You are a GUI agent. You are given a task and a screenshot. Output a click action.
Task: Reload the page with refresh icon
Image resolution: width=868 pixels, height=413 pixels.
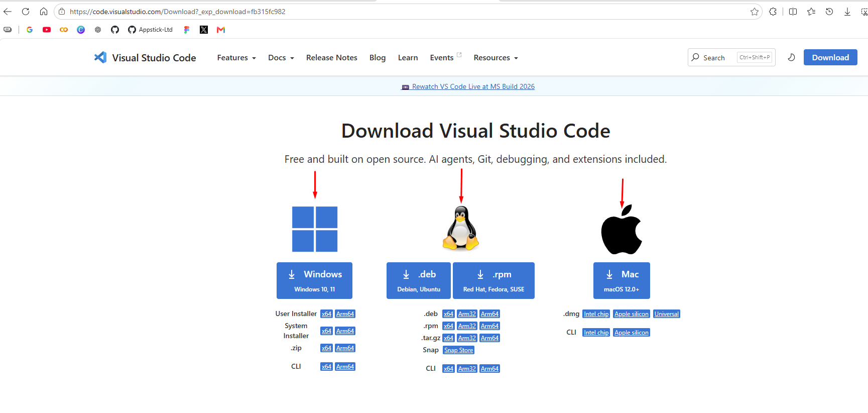point(26,12)
